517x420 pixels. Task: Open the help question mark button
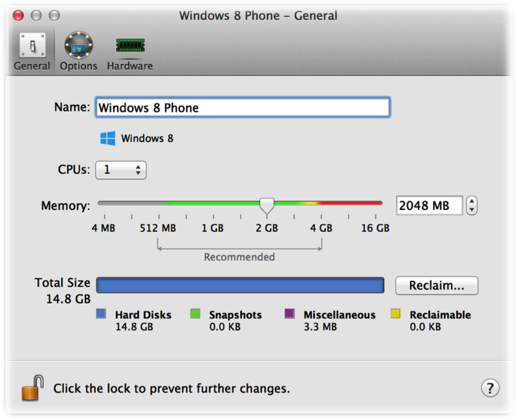[x=490, y=388]
